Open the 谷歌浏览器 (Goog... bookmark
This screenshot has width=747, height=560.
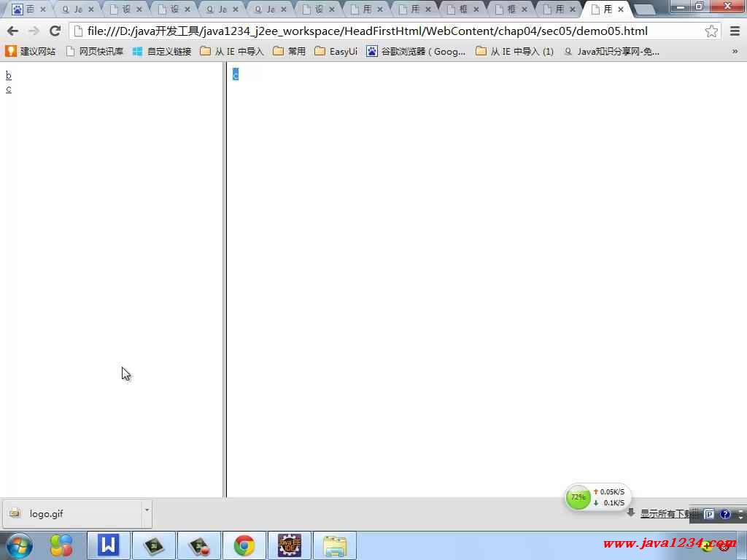click(x=416, y=52)
